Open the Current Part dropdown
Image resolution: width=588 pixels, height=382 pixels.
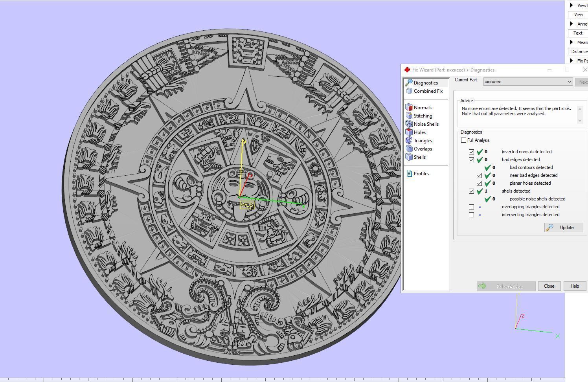pyautogui.click(x=528, y=82)
